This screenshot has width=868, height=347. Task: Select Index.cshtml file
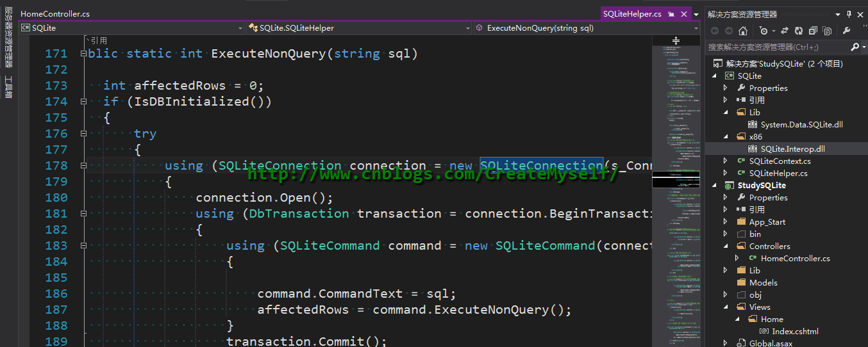[x=795, y=331]
